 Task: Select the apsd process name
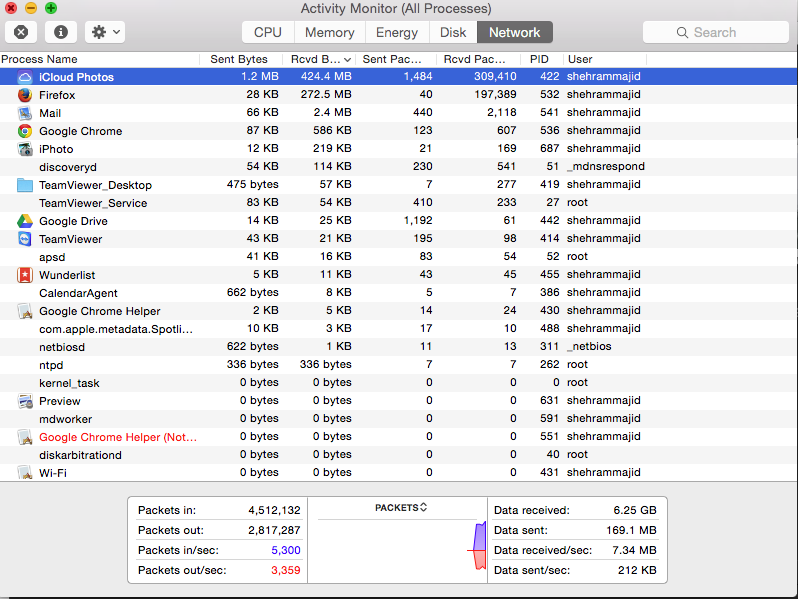(52, 257)
